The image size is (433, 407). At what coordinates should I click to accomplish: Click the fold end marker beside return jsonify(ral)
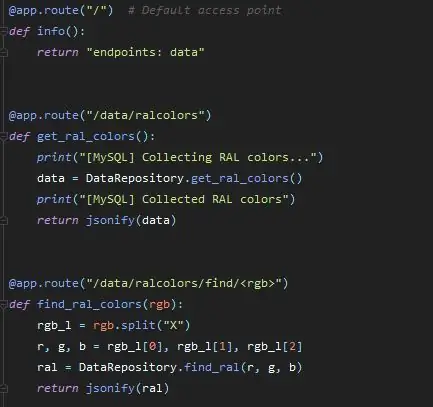click(4, 388)
